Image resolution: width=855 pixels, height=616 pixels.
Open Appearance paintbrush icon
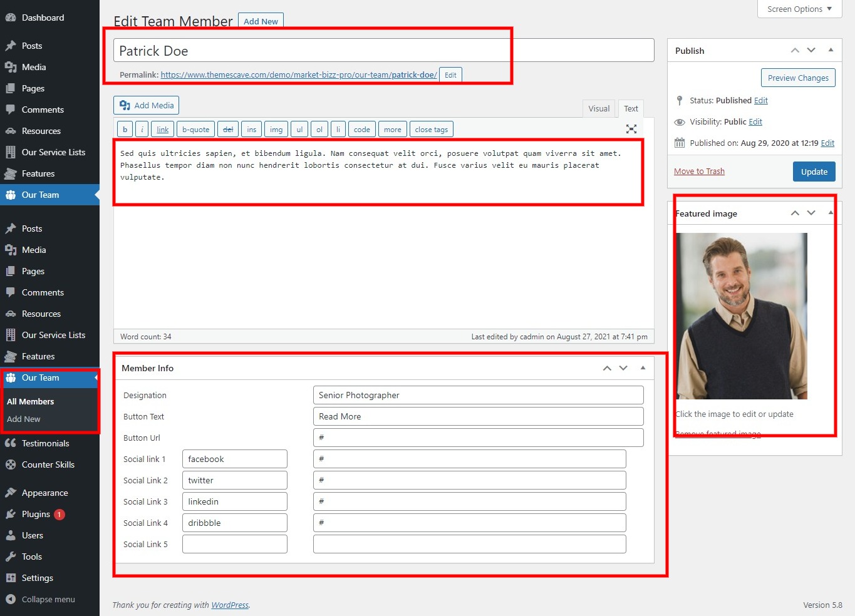click(11, 493)
